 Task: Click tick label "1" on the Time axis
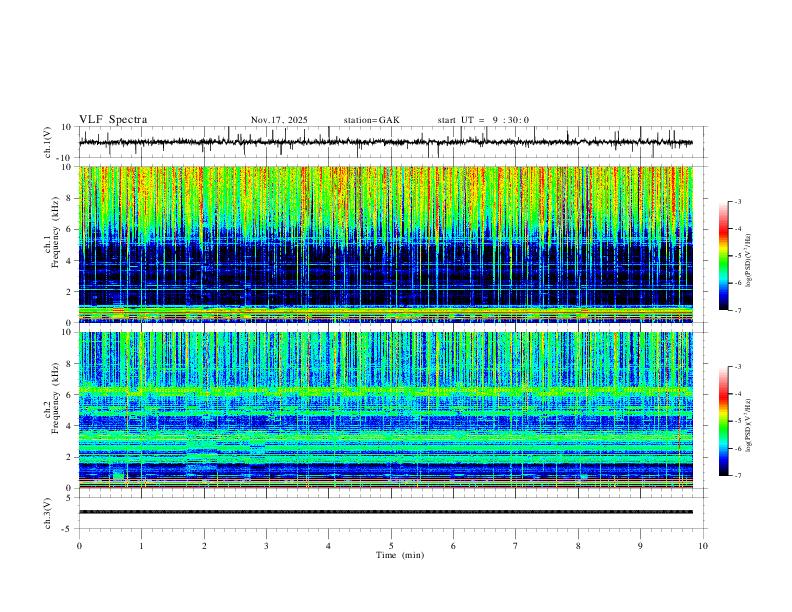pos(141,546)
